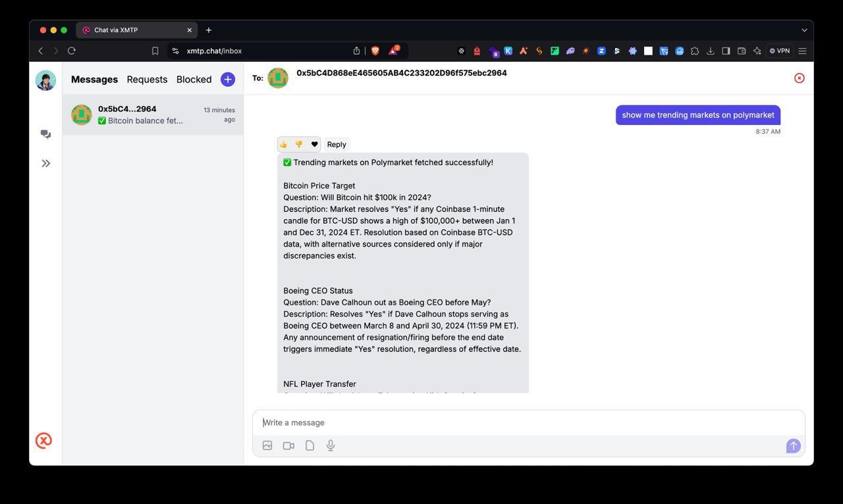Record voice message with microphone icon
This screenshot has width=843, height=504.
pos(331,445)
